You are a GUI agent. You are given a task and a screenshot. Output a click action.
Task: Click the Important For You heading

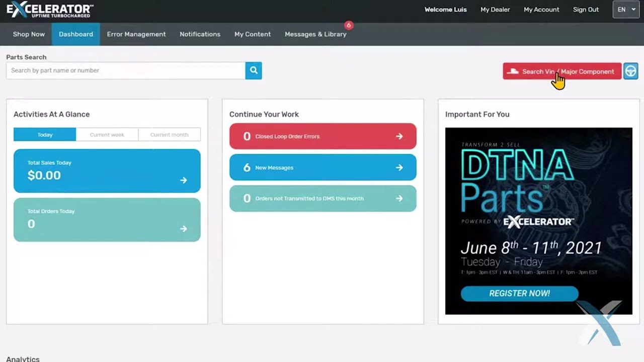click(x=477, y=114)
